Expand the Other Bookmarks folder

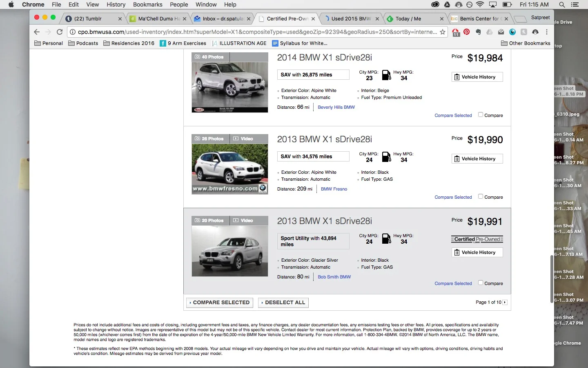526,43
